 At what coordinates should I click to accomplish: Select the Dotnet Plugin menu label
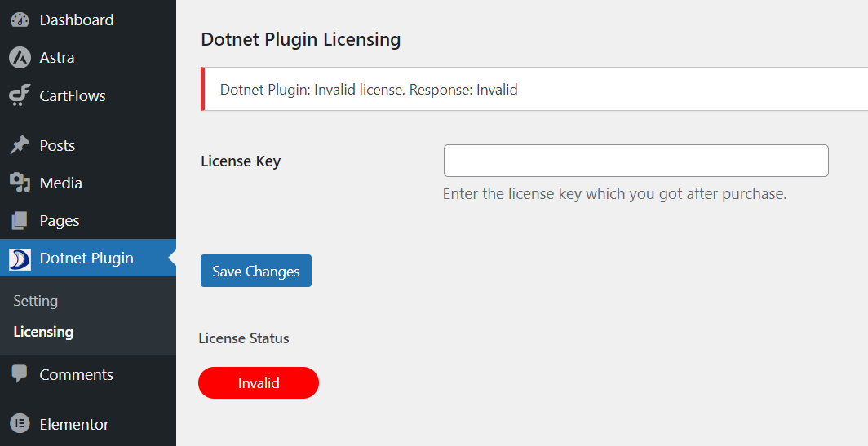(86, 258)
